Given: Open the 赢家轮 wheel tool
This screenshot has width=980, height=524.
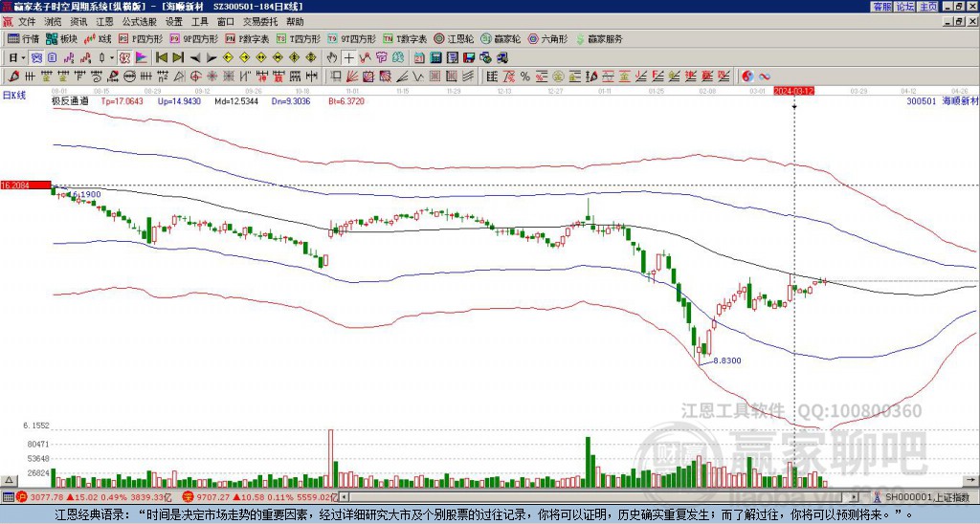Looking at the screenshot, I should [501, 38].
